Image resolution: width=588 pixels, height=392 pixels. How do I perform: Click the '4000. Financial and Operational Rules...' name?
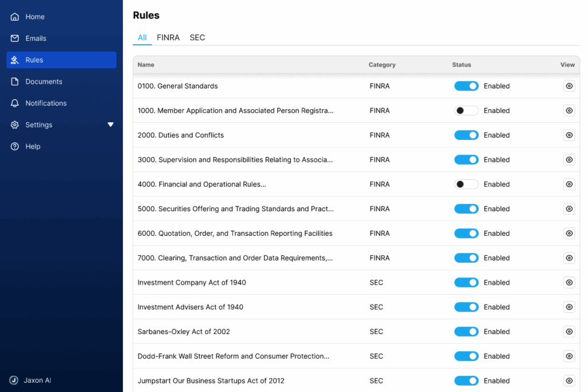point(202,184)
